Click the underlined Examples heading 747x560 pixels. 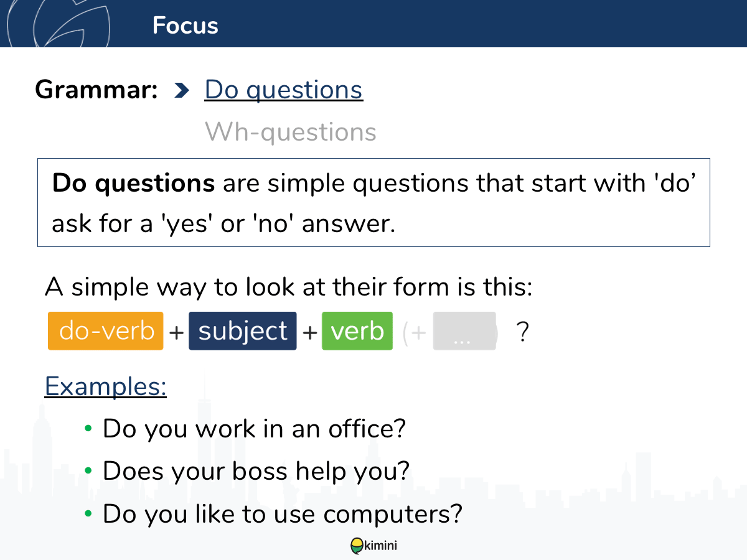point(106,386)
